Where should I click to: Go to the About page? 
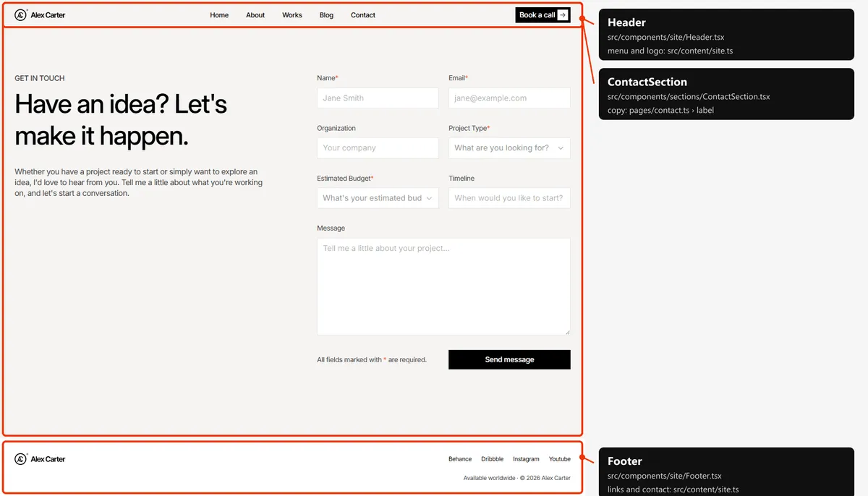coord(255,15)
